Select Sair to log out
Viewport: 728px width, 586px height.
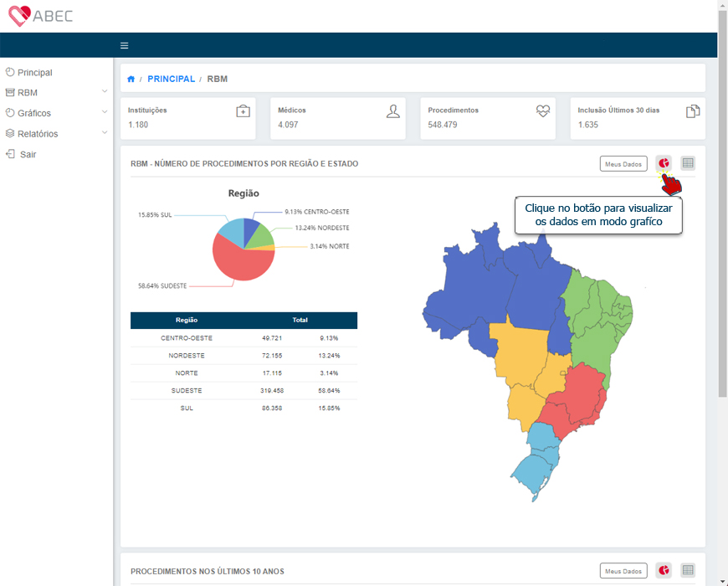coord(28,154)
